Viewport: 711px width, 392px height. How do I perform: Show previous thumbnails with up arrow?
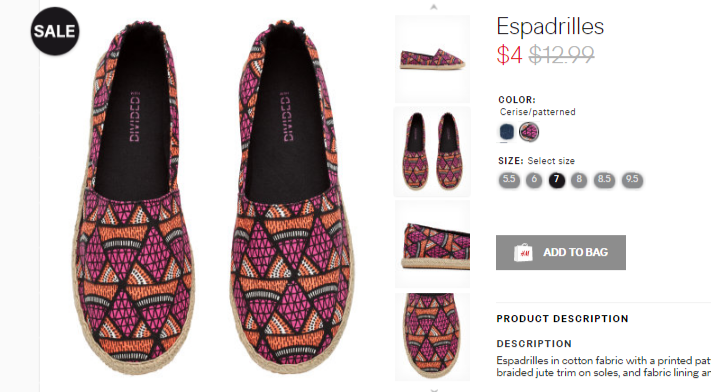(433, 7)
